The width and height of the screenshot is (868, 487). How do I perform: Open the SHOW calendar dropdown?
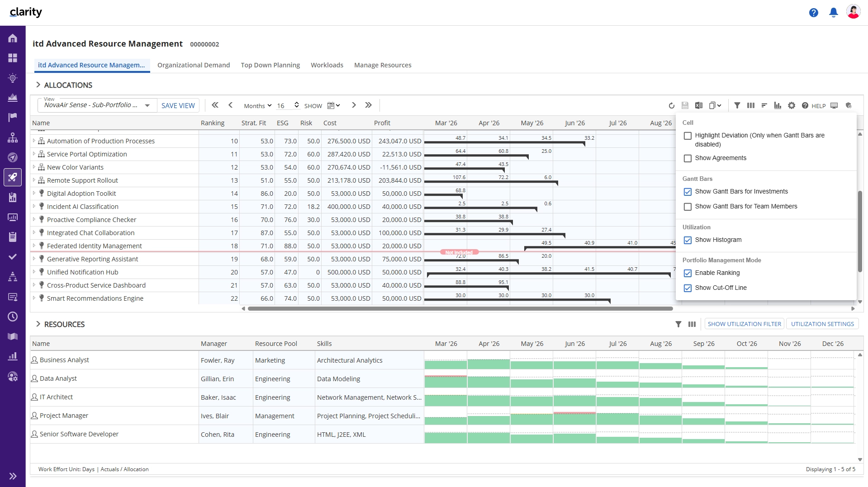333,105
